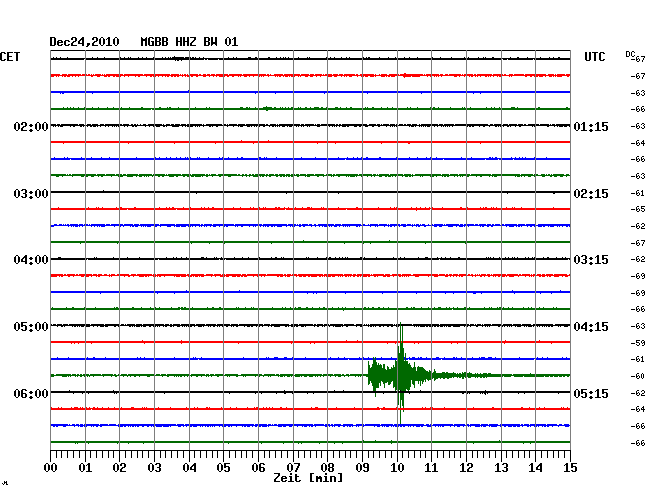Viewport: 650px width, 494px height.
Task: Click the UTC column header
Action: pos(594,57)
